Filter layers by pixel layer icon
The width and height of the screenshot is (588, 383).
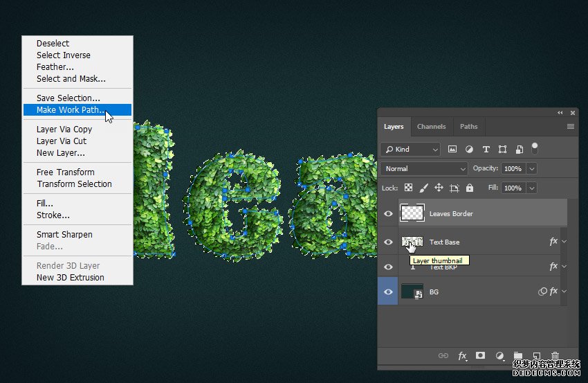pos(452,150)
